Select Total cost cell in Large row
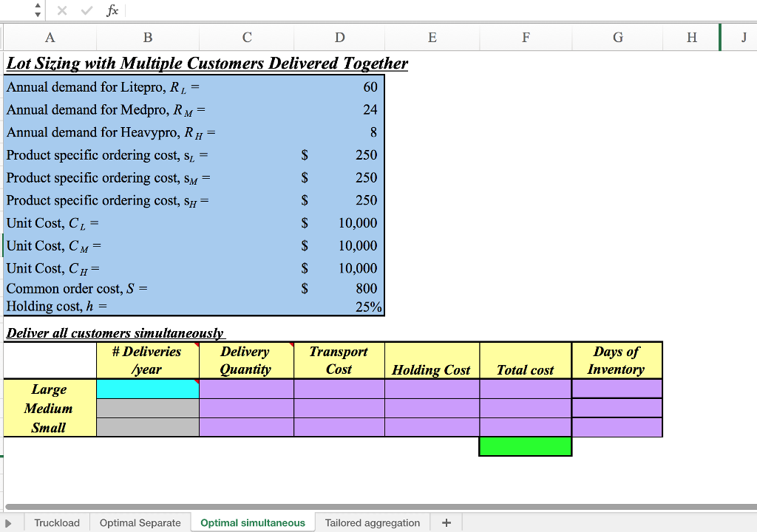The image size is (757, 532). (526, 389)
